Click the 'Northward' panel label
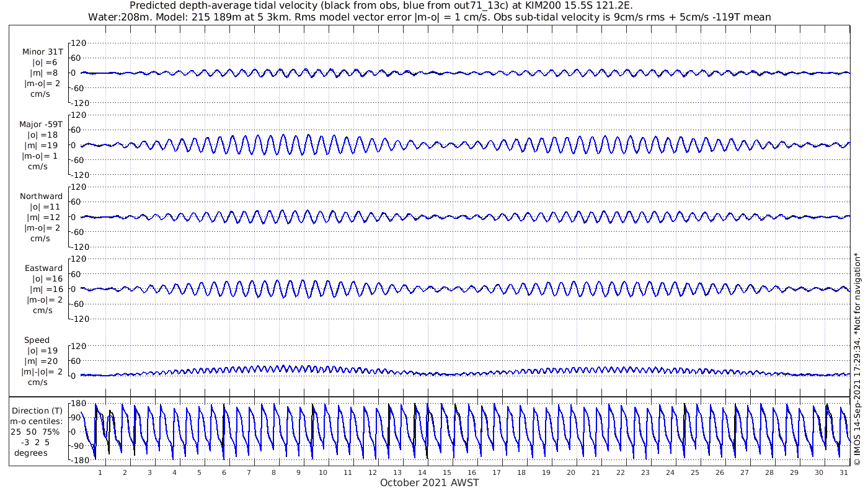Image resolution: width=868 pixels, height=496 pixels. (42, 196)
